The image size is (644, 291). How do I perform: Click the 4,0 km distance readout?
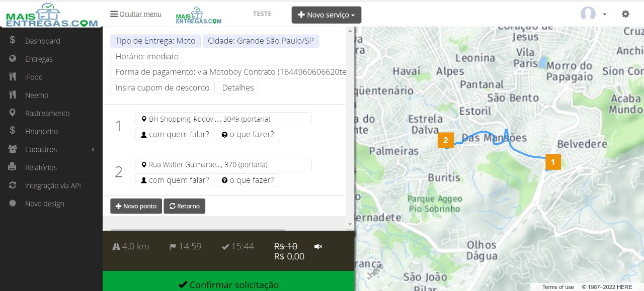click(131, 246)
